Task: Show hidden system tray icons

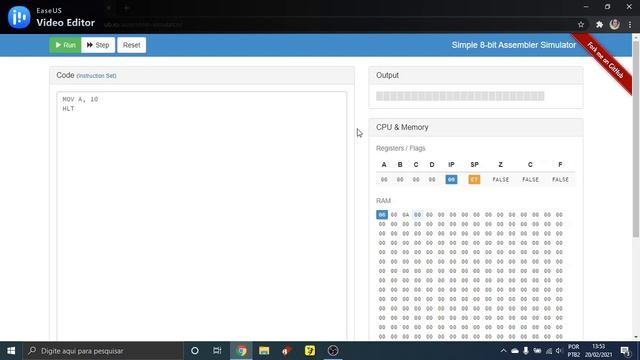Action: click(503, 351)
